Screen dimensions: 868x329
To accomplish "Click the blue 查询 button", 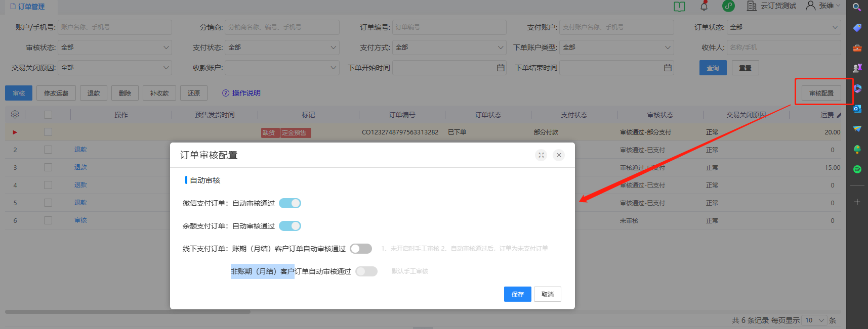I will pyautogui.click(x=713, y=68).
